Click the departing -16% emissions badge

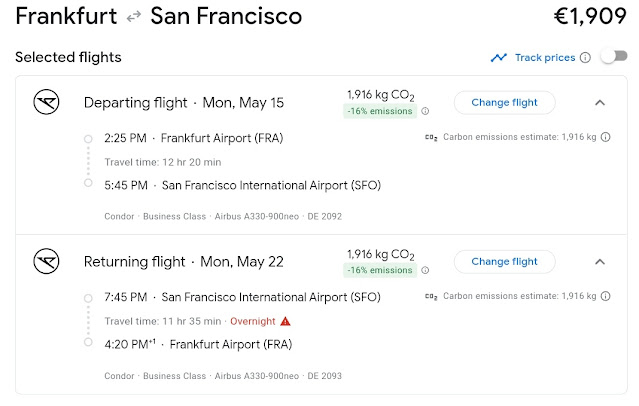381,112
